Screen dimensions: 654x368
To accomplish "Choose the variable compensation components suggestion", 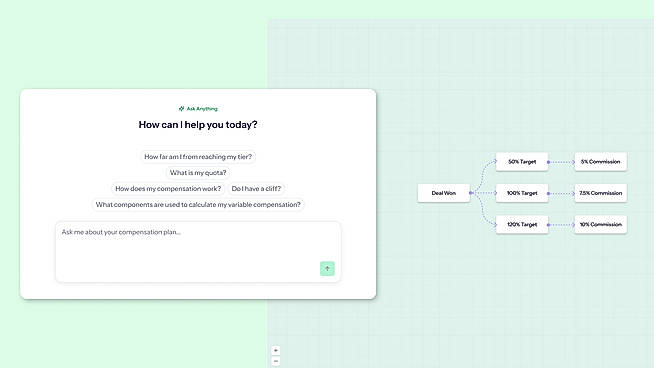I will (x=198, y=204).
